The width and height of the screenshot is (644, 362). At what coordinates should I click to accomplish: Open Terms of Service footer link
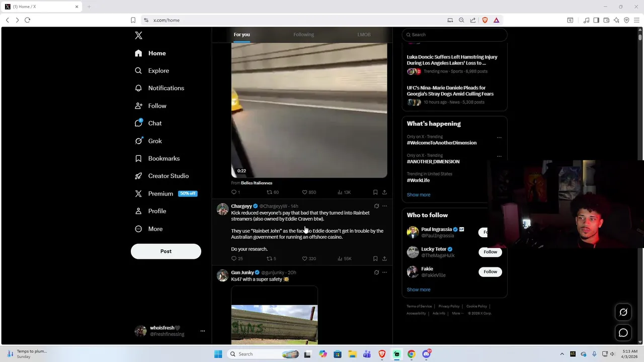click(419, 306)
